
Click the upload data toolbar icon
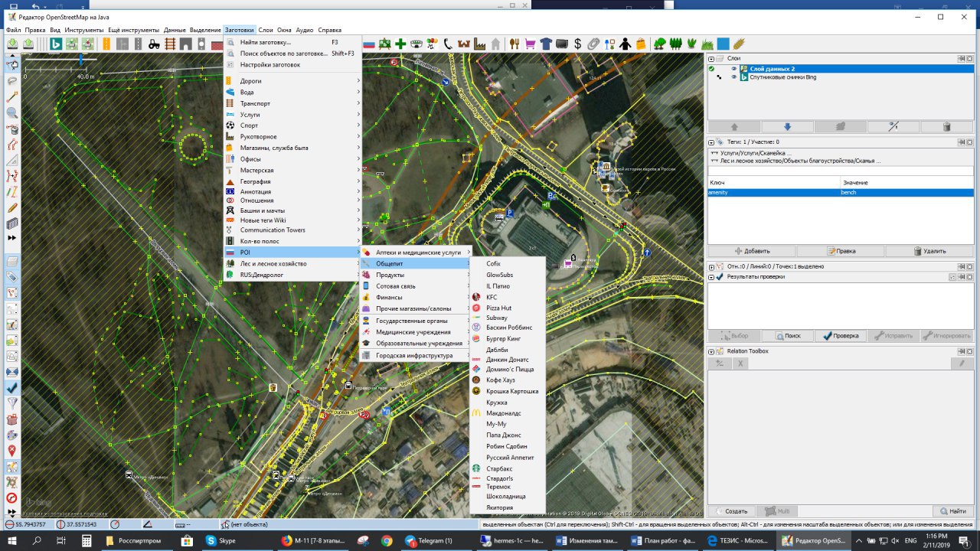[x=28, y=44]
